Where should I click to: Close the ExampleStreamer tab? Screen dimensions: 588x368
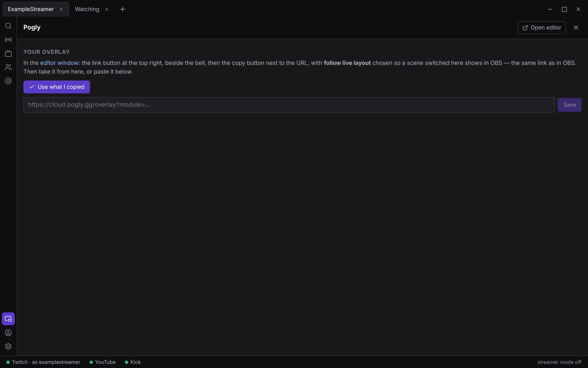61,9
